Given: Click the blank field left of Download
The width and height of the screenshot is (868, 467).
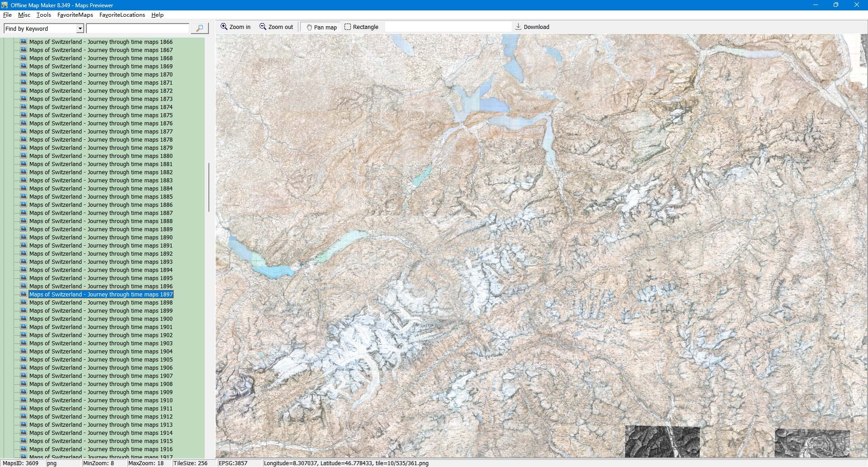Looking at the screenshot, I should tap(448, 27).
